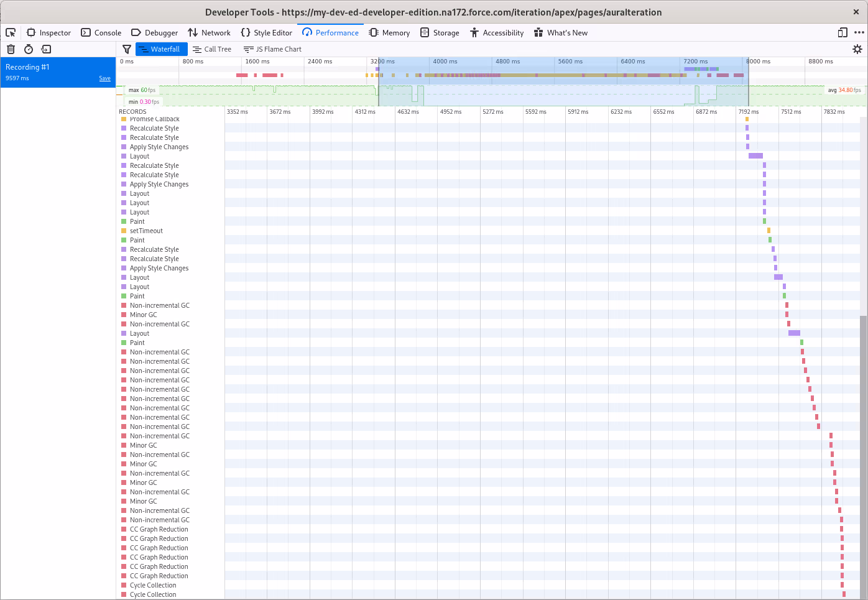Select Recording #1 in the list
Screen dimensions: 868x600
(x=58, y=72)
